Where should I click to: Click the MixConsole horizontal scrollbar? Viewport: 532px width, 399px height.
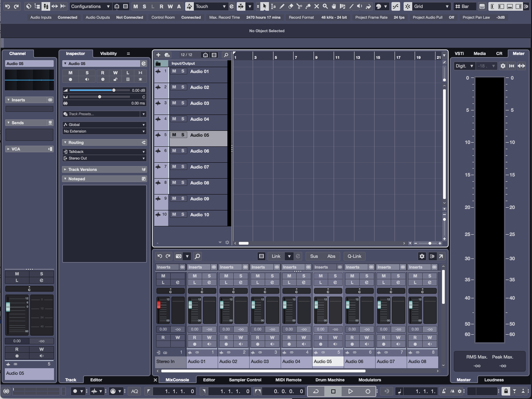coord(263,371)
